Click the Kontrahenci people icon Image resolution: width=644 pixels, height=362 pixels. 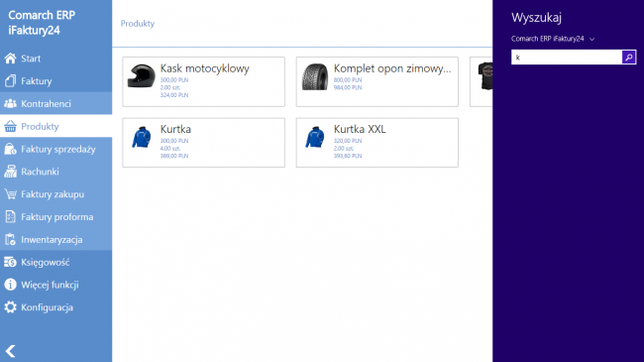tap(10, 104)
